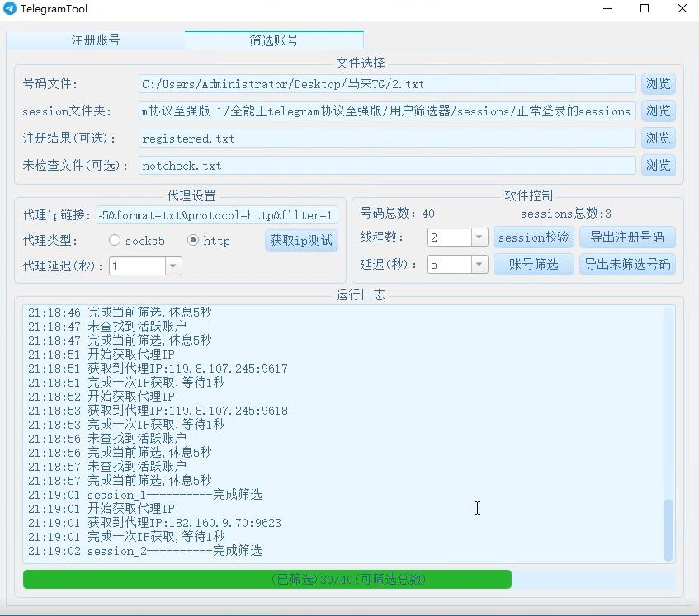This screenshot has width=699, height=616.
Task: Minimize the TelegramTool window
Action: tap(607, 8)
